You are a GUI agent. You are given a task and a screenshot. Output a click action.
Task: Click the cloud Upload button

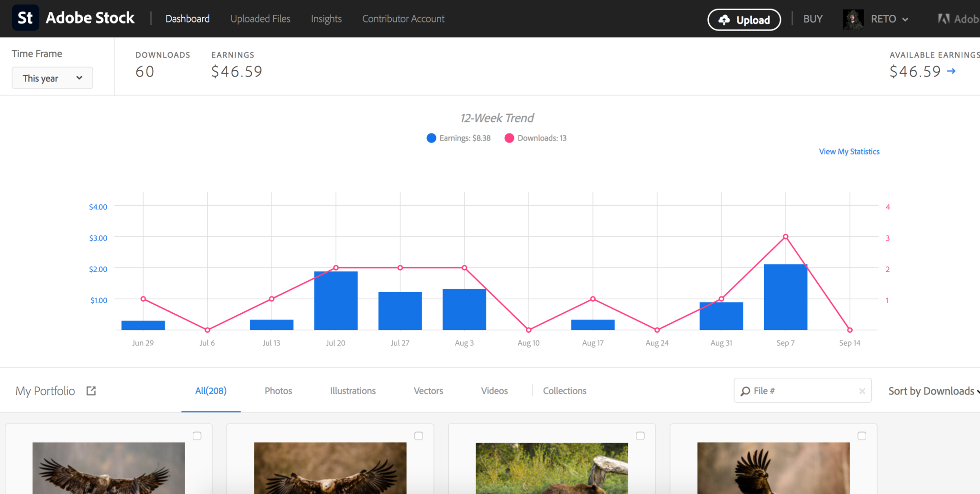coord(744,20)
